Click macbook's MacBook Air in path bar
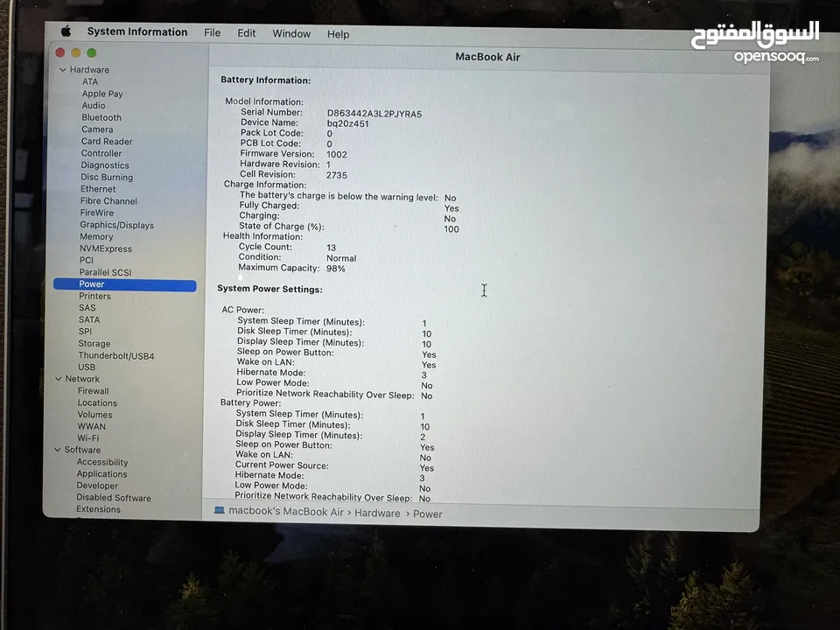Image resolution: width=840 pixels, height=630 pixels. tap(286, 511)
